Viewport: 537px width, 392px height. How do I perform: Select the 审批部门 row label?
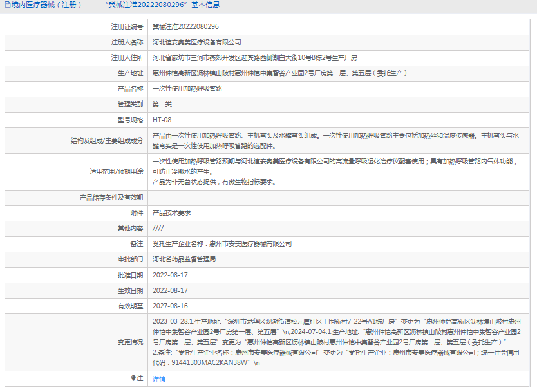tap(131, 259)
